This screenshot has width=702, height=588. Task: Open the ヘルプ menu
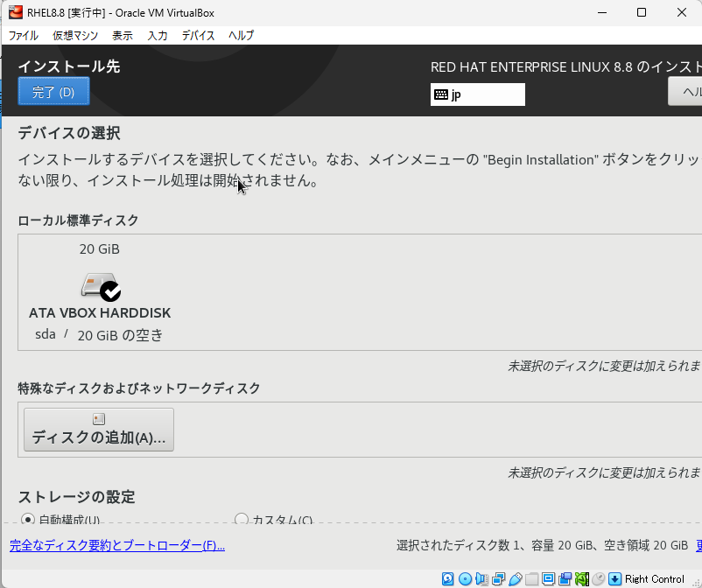241,35
